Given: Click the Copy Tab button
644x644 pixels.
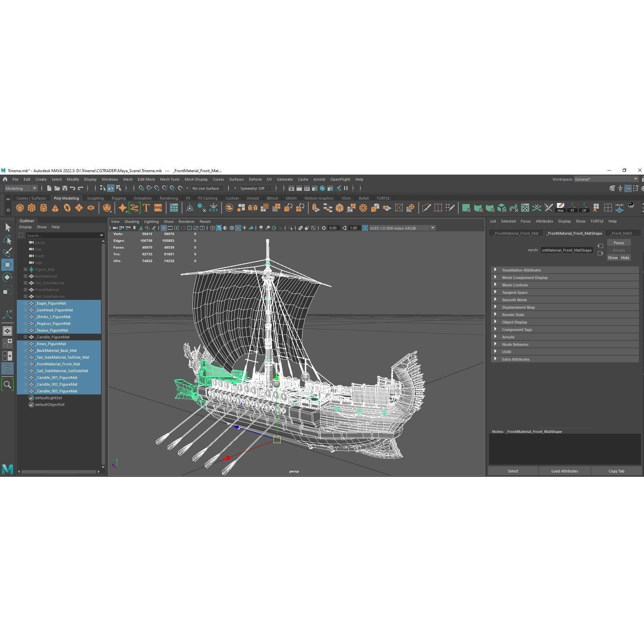Looking at the screenshot, I should 616,471.
